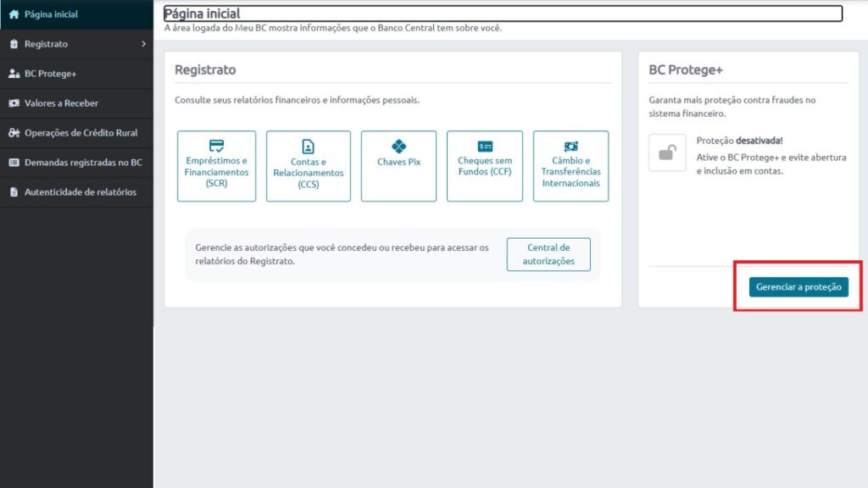Click the BC Protege+ panel heading
Screen dimensions: 868x488
click(686, 69)
